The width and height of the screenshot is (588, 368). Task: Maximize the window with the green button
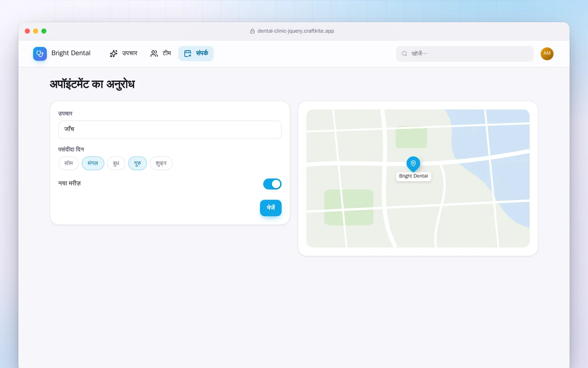44,31
